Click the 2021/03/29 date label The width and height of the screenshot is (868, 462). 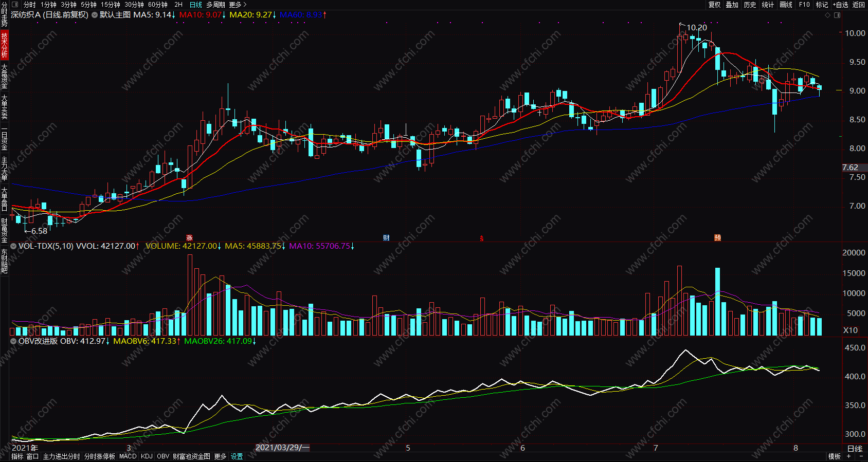click(282, 448)
